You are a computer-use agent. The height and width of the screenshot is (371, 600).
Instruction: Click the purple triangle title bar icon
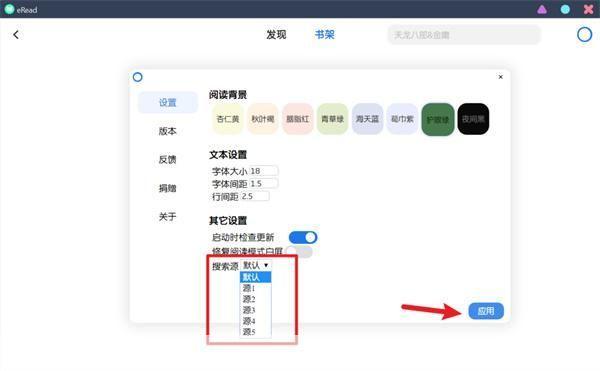coord(542,9)
